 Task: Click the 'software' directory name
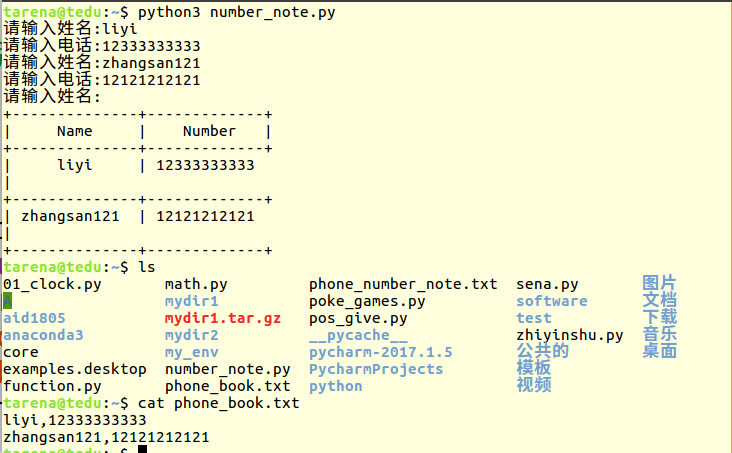click(552, 301)
